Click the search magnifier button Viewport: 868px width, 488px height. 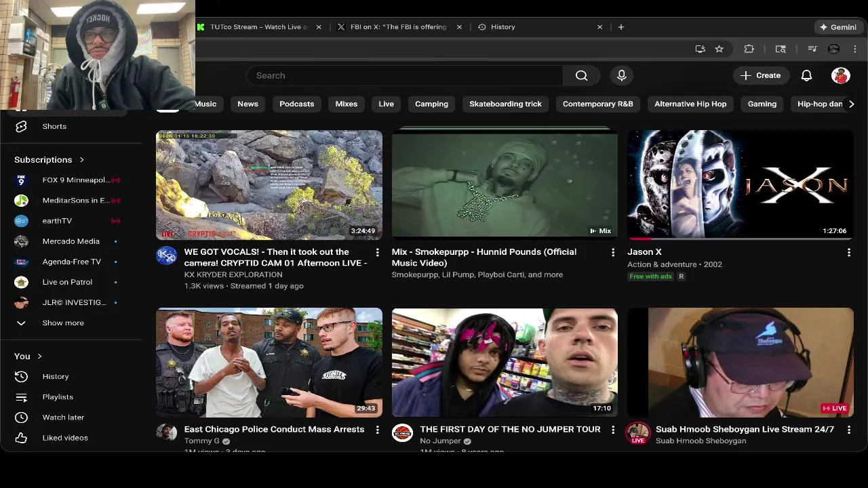582,75
